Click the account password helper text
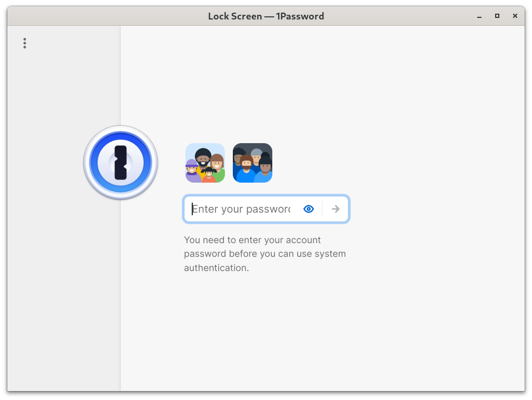 265,254
